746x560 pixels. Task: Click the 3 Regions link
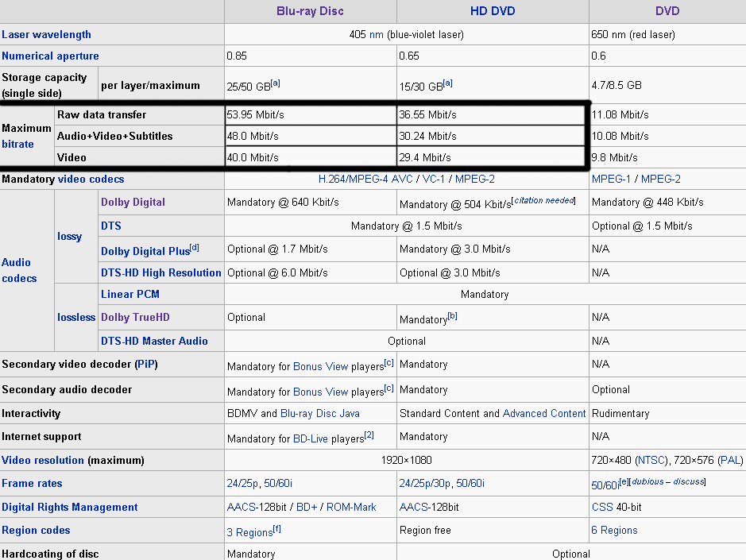(x=249, y=532)
